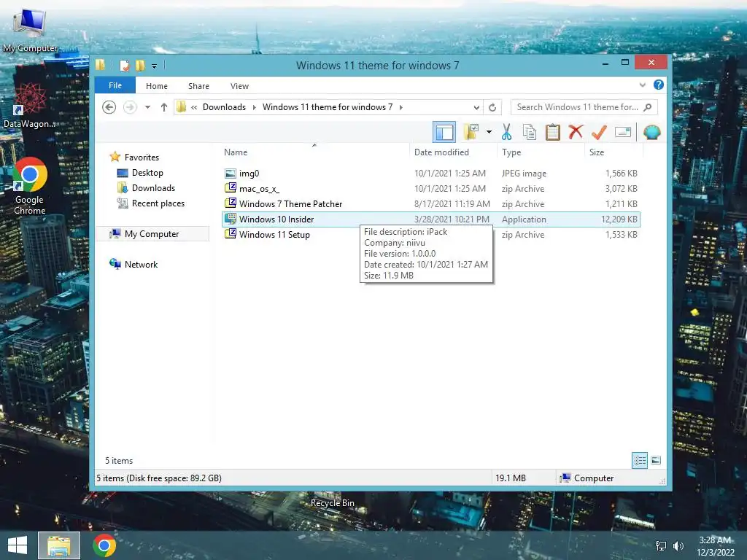
Task: Expand the ribbon with the chevron
Action: point(642,85)
